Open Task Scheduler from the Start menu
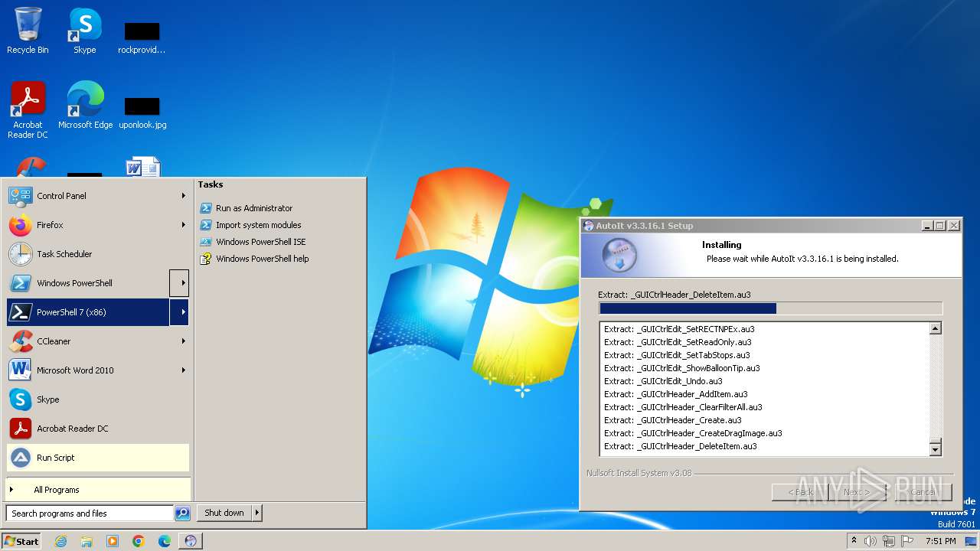980x551 pixels. [x=98, y=254]
